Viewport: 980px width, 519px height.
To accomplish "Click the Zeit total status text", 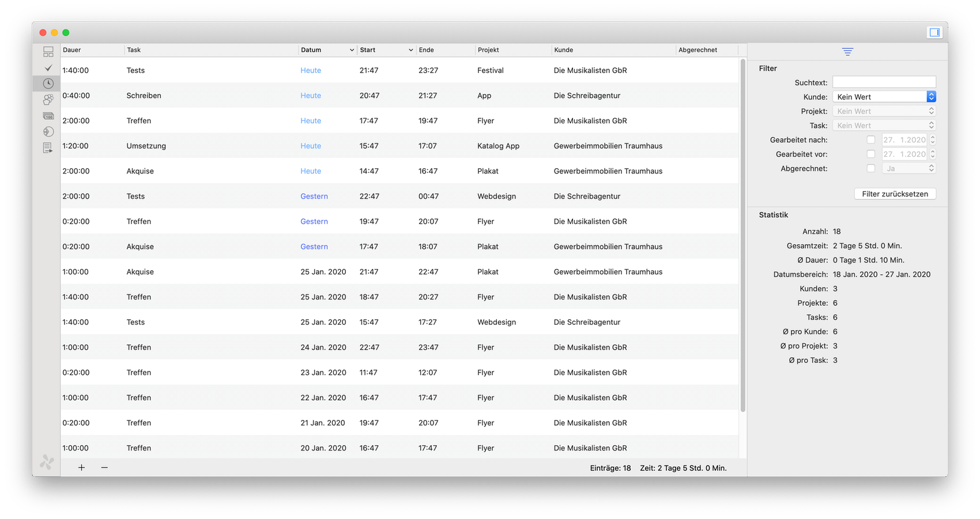I will click(x=683, y=468).
